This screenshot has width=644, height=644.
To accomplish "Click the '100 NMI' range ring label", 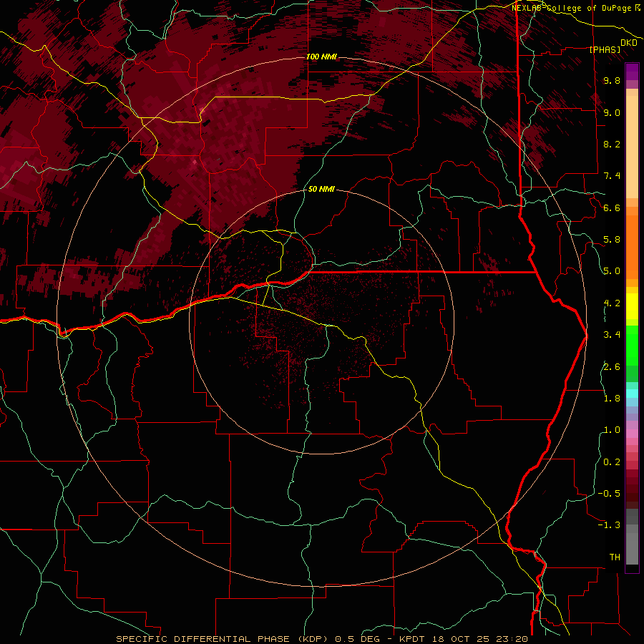I will tap(321, 57).
